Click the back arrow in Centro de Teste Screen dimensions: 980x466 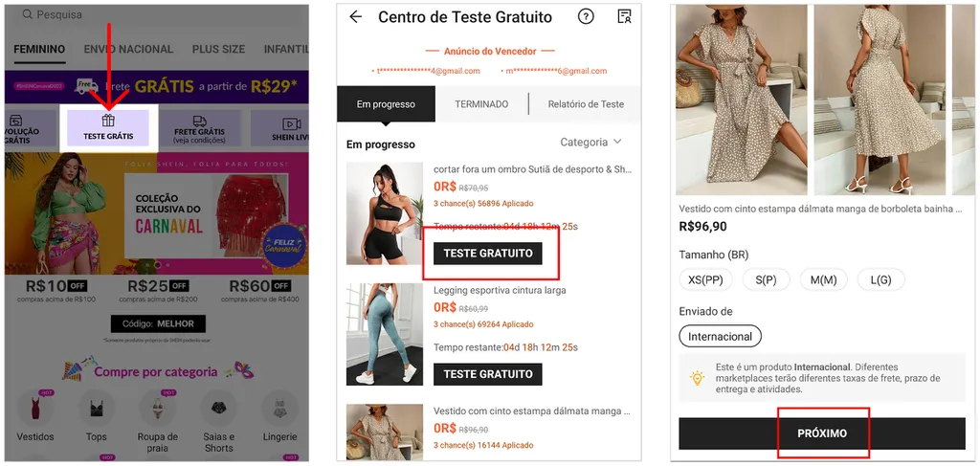click(x=356, y=17)
